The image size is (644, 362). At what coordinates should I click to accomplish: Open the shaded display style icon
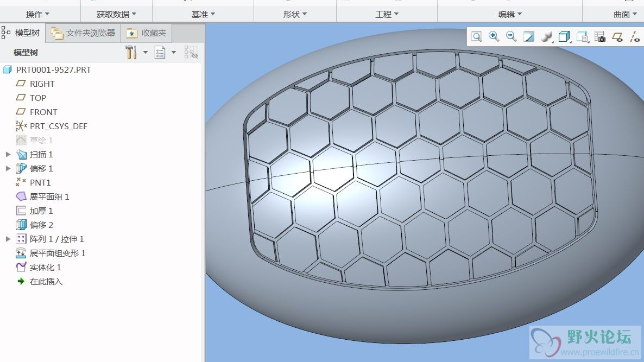[547, 36]
